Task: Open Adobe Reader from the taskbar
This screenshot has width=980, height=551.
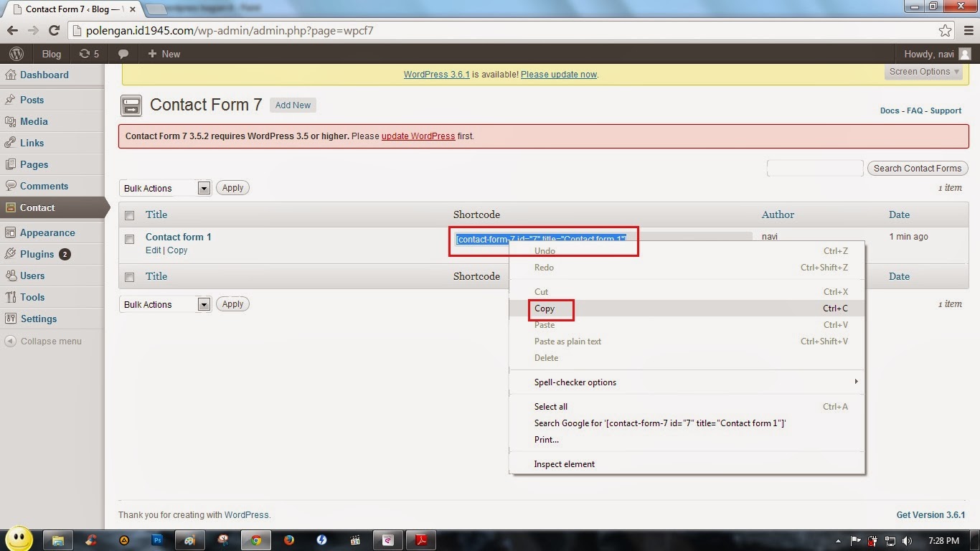Action: pyautogui.click(x=421, y=540)
